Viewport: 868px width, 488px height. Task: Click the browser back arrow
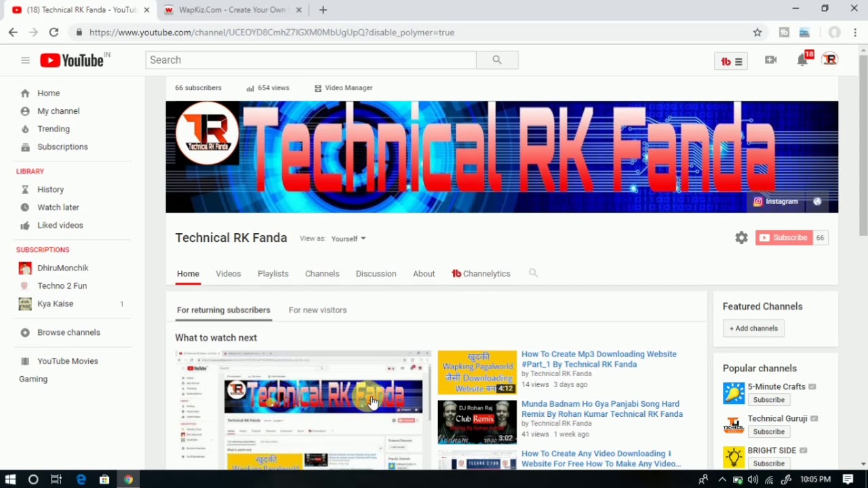tap(13, 32)
